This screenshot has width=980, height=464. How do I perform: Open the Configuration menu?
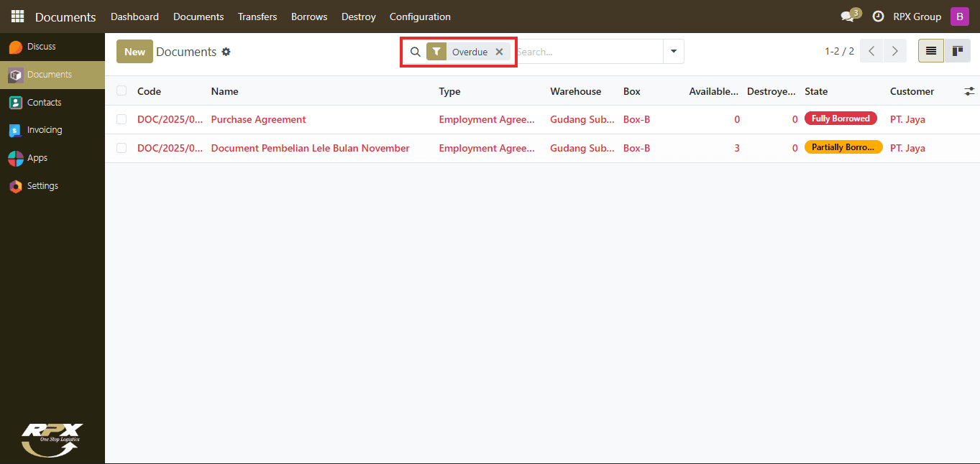pyautogui.click(x=420, y=17)
